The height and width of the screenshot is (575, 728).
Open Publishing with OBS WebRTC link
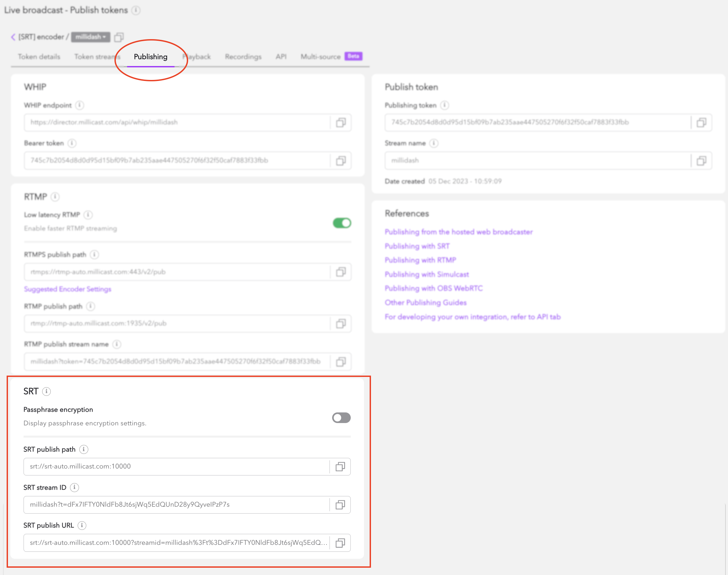[433, 288]
